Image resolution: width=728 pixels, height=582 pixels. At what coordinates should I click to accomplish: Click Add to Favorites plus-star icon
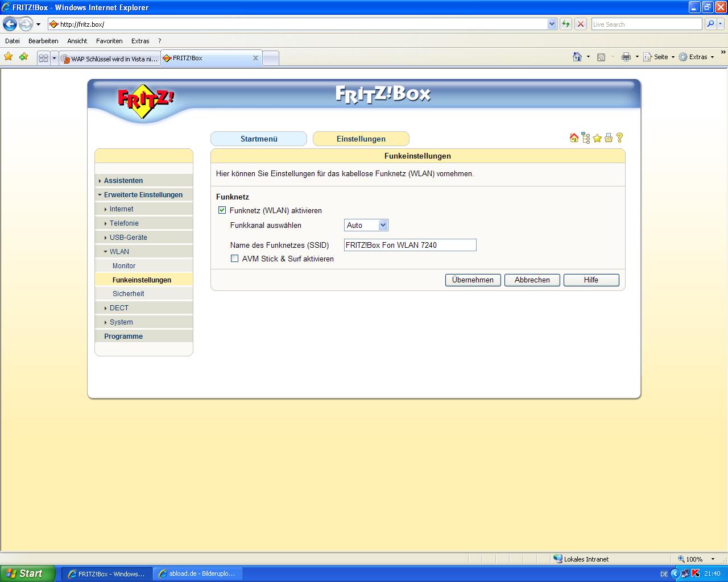pyautogui.click(x=23, y=57)
